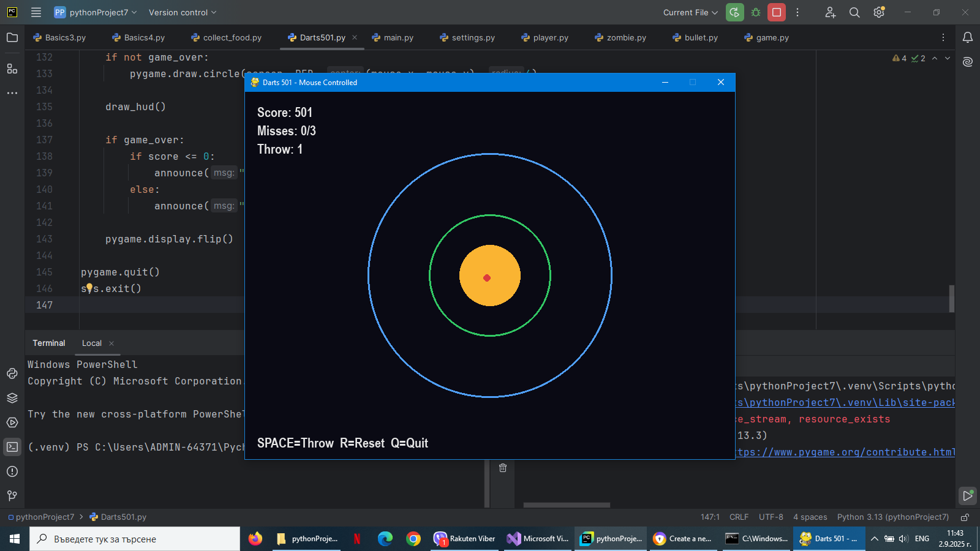The height and width of the screenshot is (551, 980).
Task: Open Code With Me user icon
Action: pyautogui.click(x=830, y=12)
